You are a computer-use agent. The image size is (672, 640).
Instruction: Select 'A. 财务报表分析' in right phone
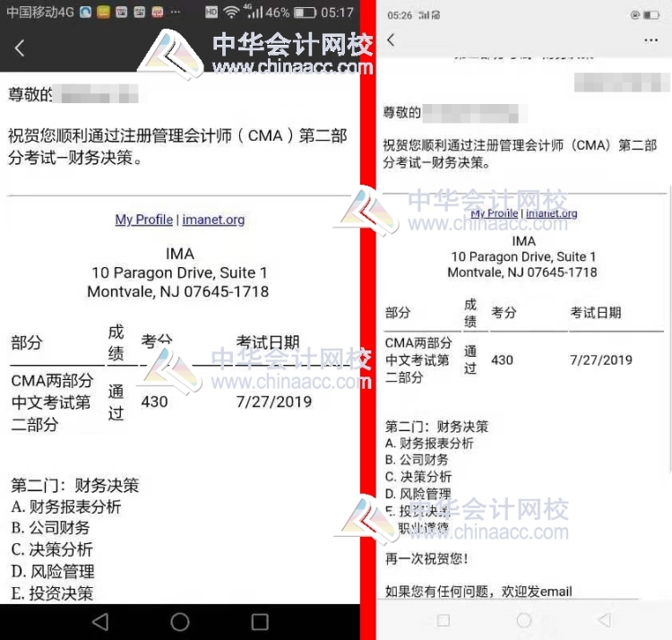(429, 443)
